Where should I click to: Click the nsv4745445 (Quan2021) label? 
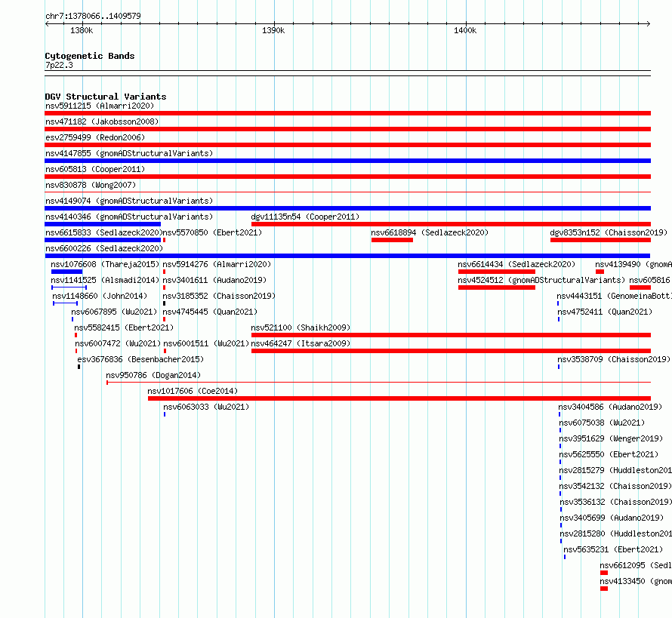[210, 312]
